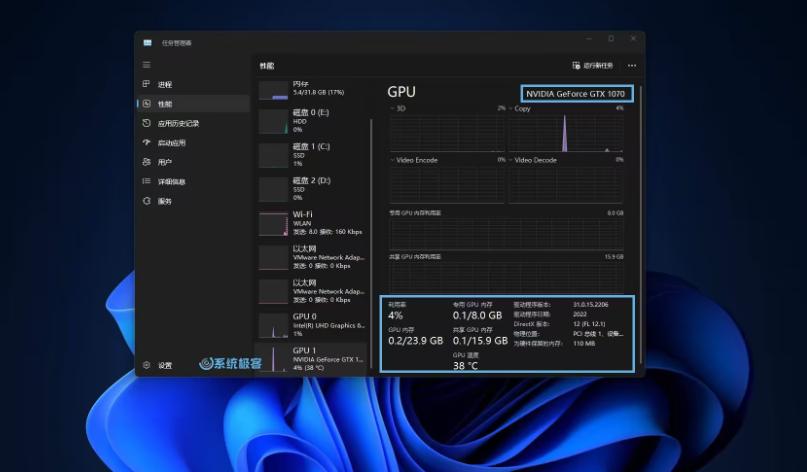The image size is (807, 472).
Task: Click the "0.1/8.0 GB" dedicated memory value
Action: [477, 315]
